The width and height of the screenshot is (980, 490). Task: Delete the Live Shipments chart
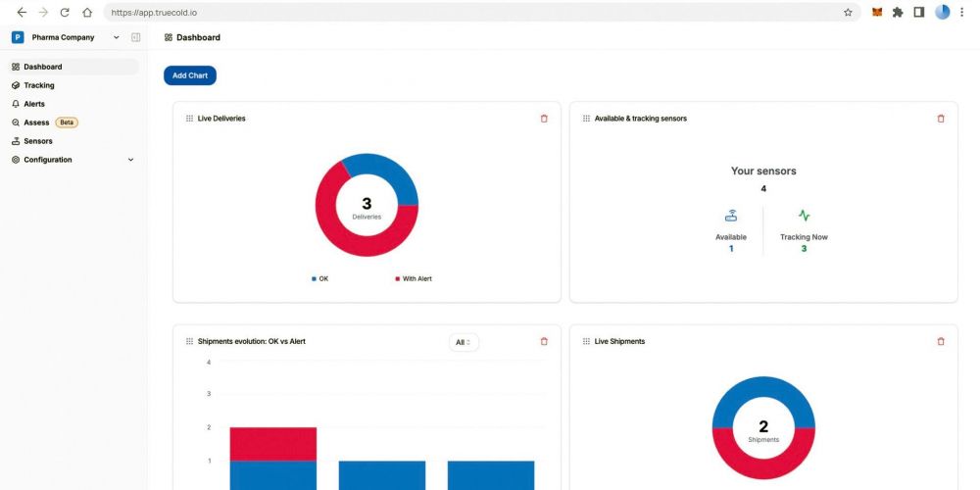click(941, 341)
